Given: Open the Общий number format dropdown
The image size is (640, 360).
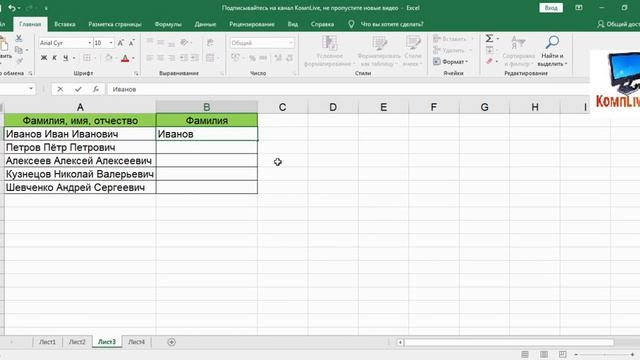Looking at the screenshot, I should tap(291, 43).
